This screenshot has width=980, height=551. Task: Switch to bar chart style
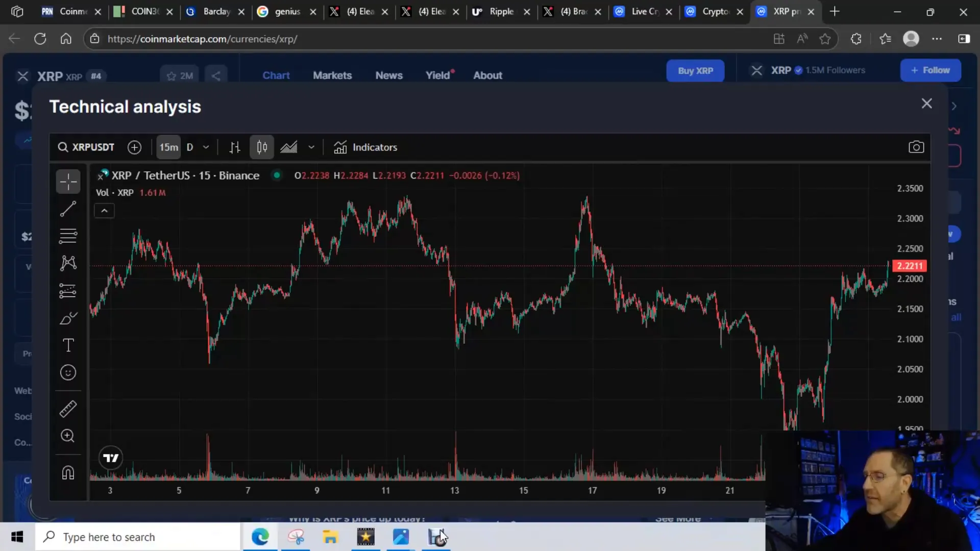tap(235, 147)
